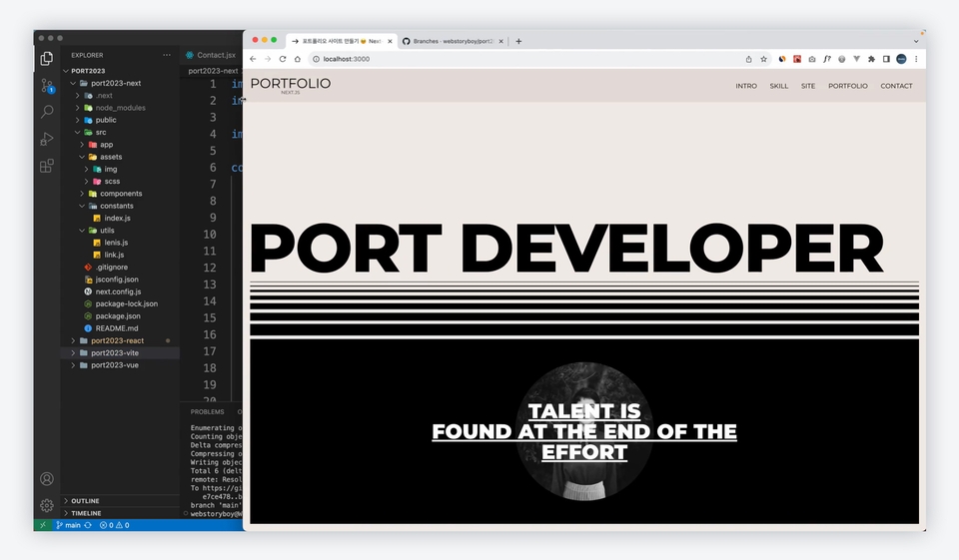Open the PROBLEMS panel tab
Screen dimensions: 959x560
point(208,412)
